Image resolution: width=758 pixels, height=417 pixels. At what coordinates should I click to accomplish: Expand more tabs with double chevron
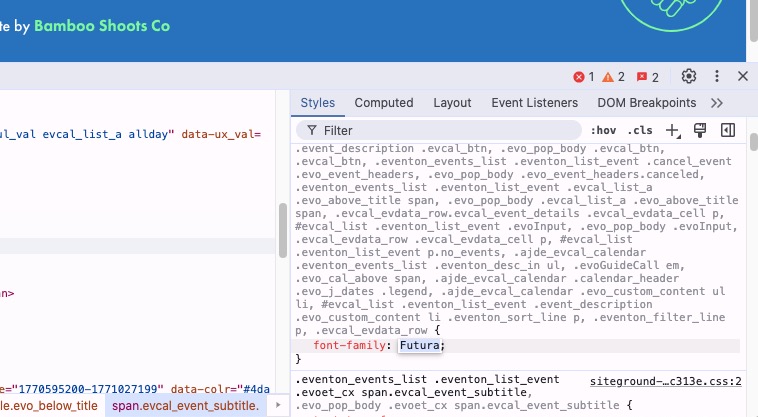pyautogui.click(x=716, y=103)
